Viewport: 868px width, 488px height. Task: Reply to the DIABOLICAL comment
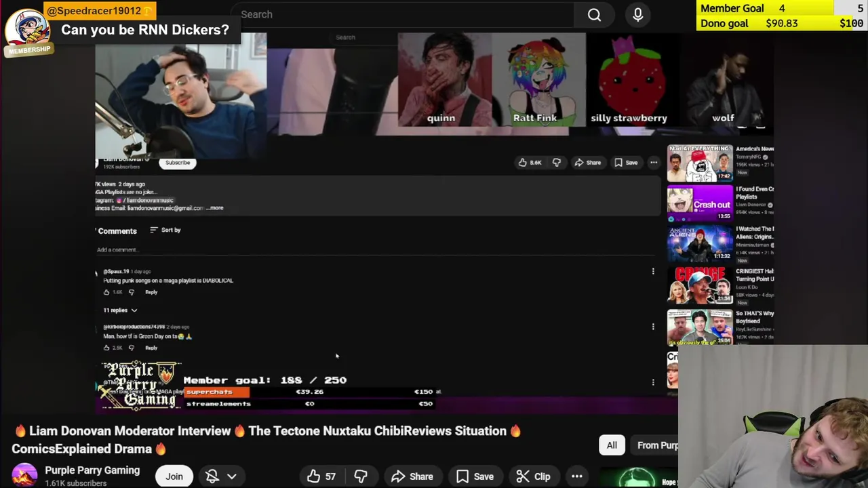(x=151, y=292)
